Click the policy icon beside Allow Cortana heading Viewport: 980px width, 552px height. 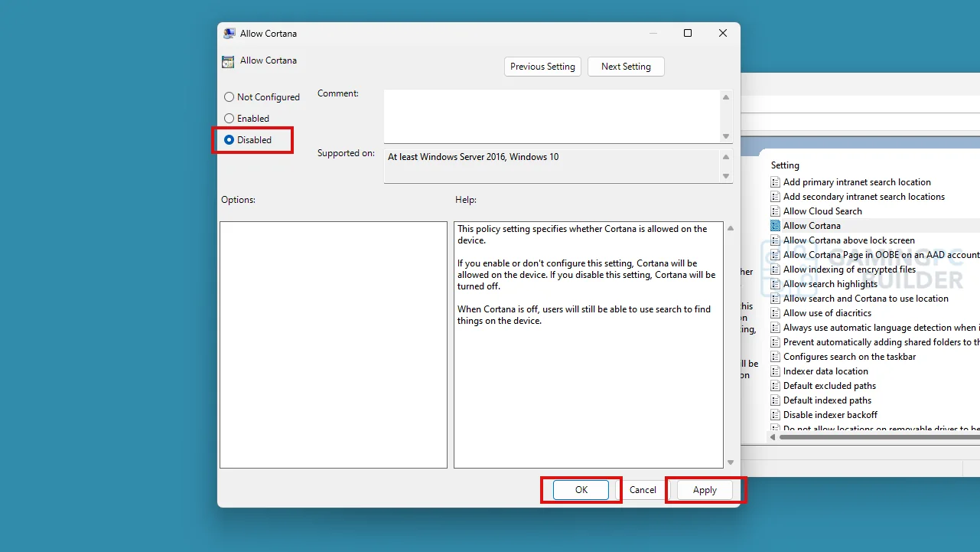(x=228, y=62)
